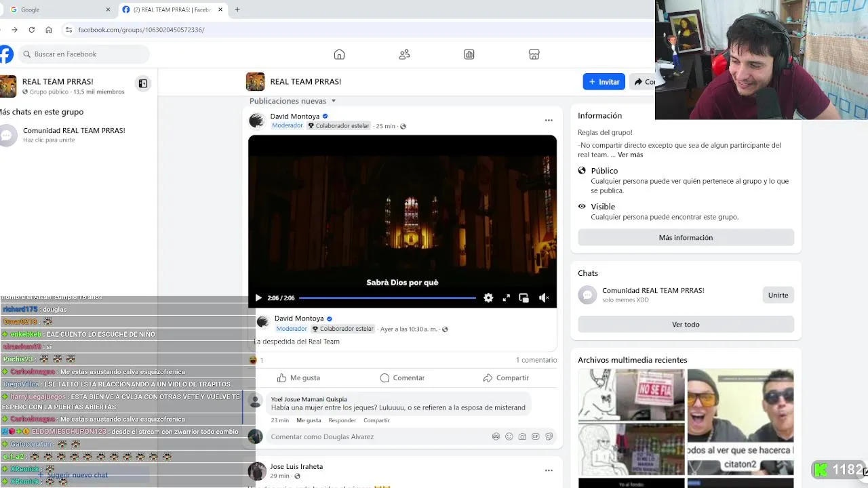This screenshot has height=488, width=868.
Task: Click inside Buscar en Facebook search box
Action: tap(84, 54)
